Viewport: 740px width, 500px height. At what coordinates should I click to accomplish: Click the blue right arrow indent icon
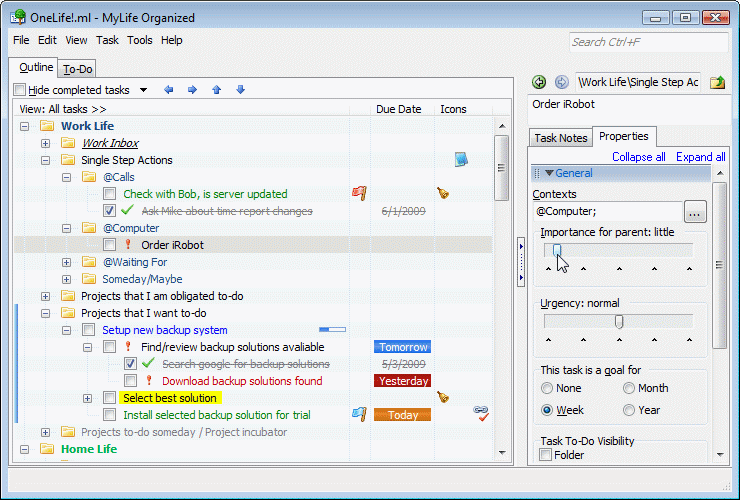point(192,90)
